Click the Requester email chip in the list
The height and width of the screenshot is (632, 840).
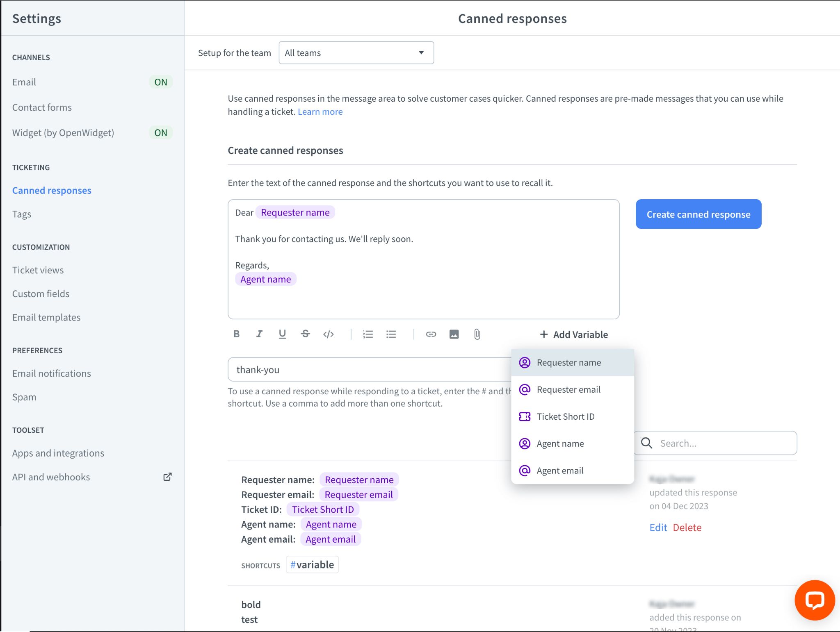(359, 495)
